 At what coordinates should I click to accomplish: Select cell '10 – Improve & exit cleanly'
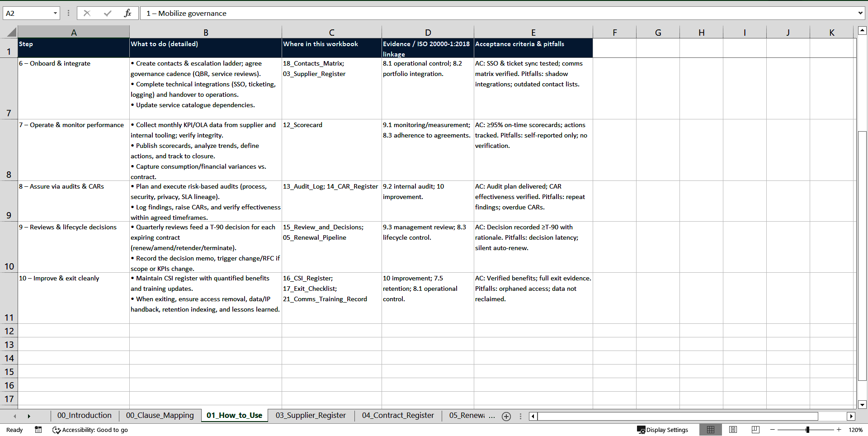click(x=74, y=298)
